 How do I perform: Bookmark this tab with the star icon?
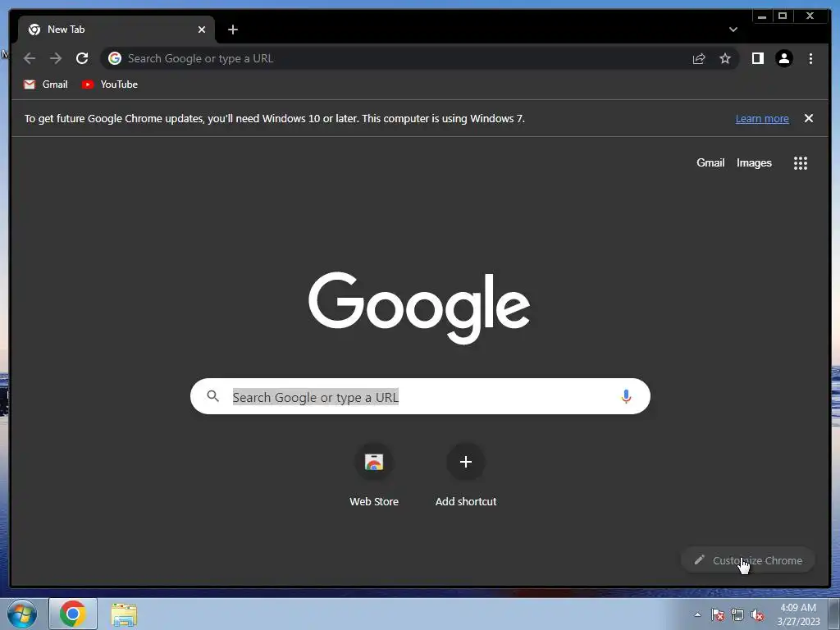[x=725, y=58]
